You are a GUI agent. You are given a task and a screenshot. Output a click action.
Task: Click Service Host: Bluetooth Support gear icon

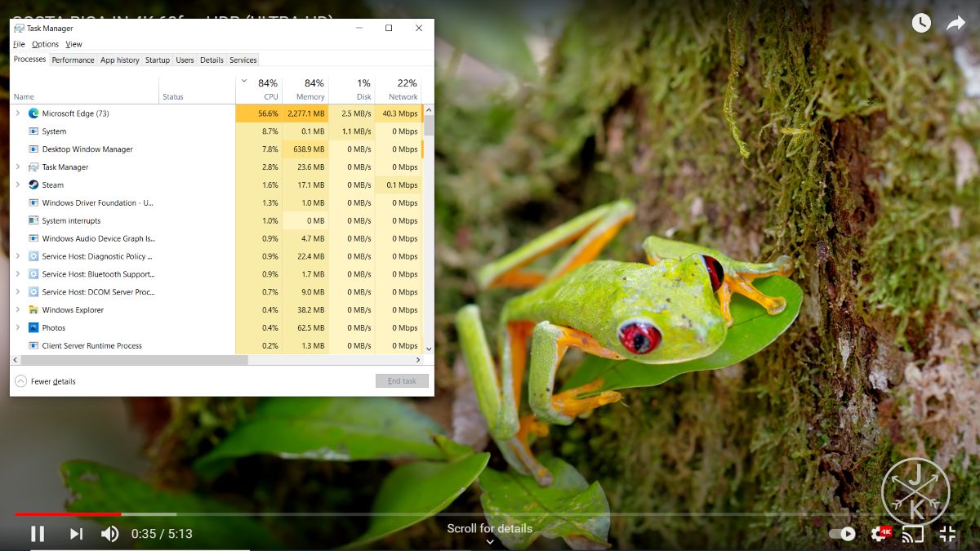(x=33, y=274)
